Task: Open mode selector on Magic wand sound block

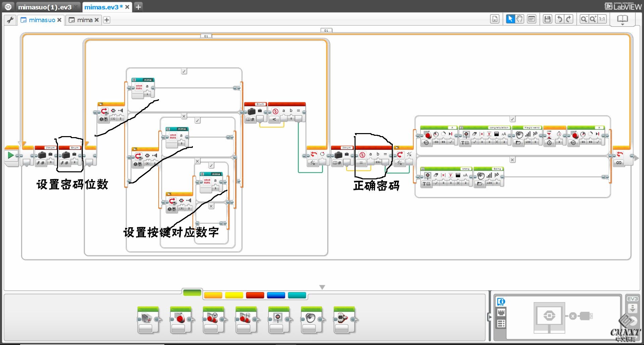Action: pos(518,142)
